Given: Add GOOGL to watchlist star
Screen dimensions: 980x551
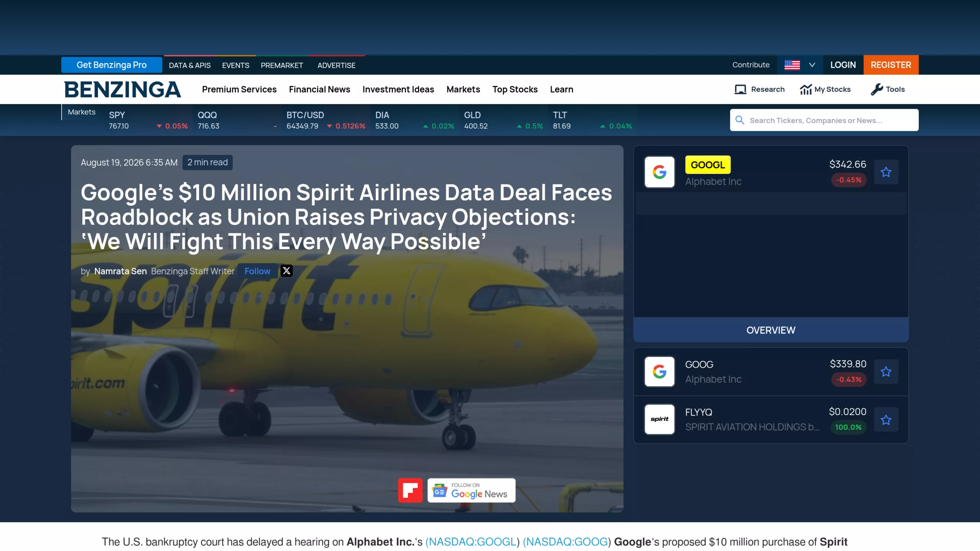Looking at the screenshot, I should tap(886, 172).
